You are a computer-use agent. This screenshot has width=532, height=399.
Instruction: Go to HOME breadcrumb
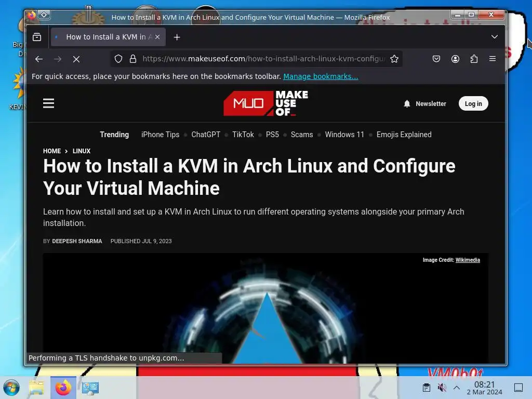52,151
